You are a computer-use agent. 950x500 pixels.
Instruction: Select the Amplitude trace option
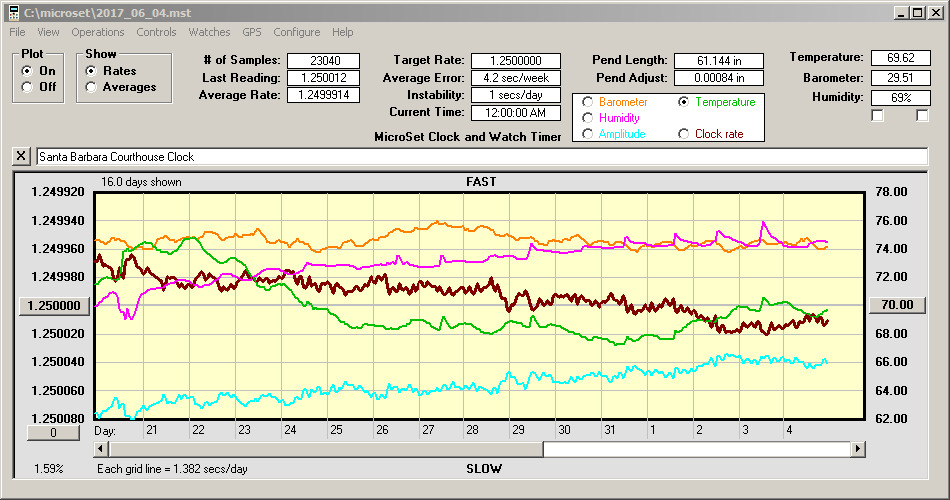coord(587,134)
